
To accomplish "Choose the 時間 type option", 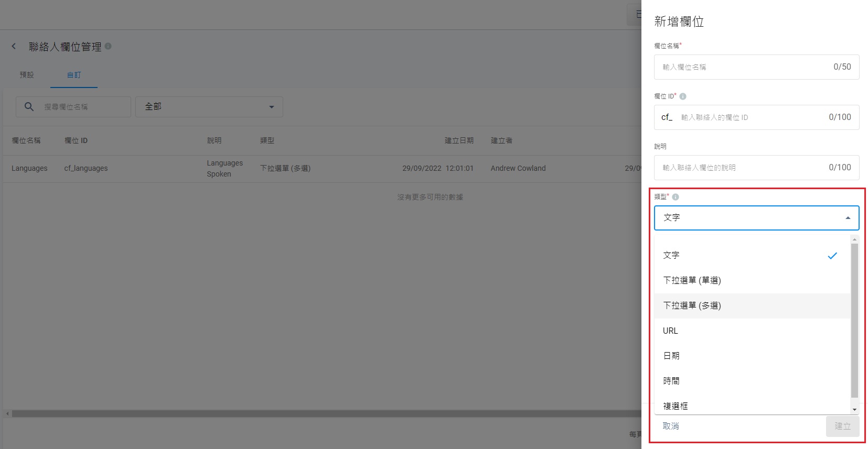I will (752, 381).
